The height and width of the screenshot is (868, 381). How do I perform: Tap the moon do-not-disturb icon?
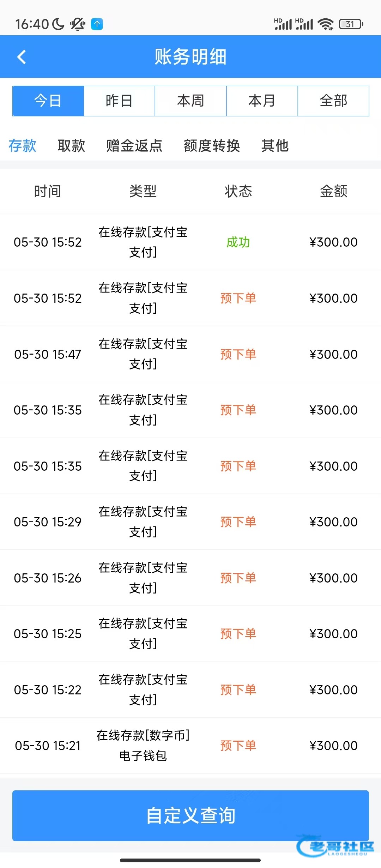tap(58, 24)
